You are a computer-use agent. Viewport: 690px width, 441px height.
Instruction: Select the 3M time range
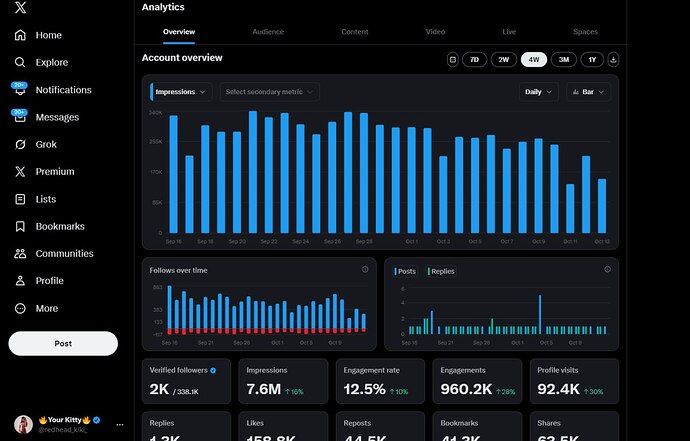(x=563, y=59)
